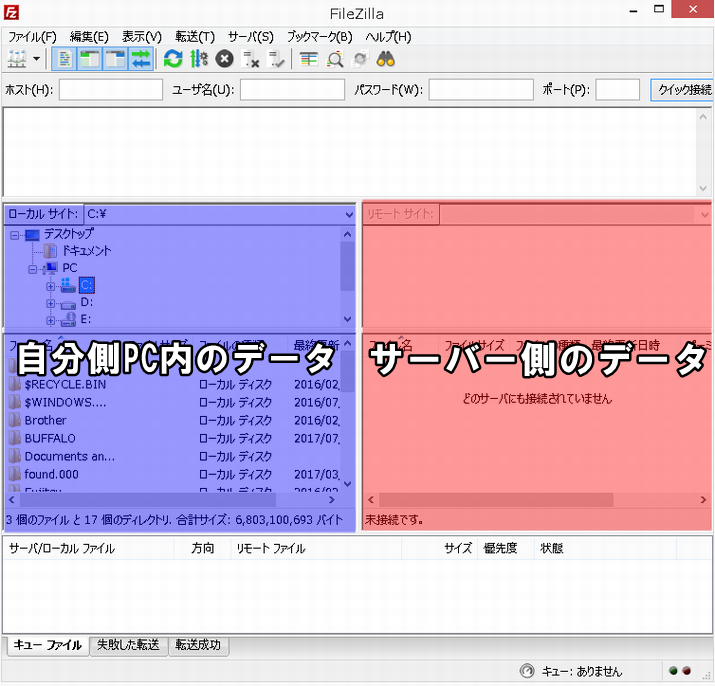Focus the ホスト(H) input field
Image resolution: width=715 pixels, height=686 pixels.
coord(111,89)
